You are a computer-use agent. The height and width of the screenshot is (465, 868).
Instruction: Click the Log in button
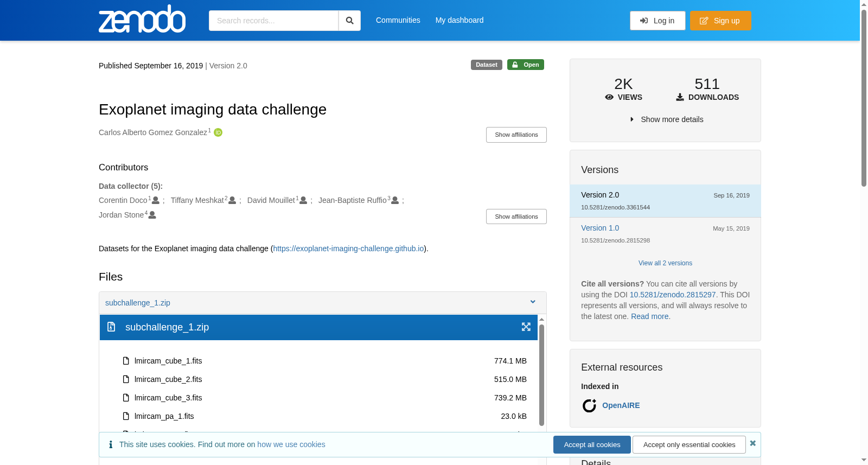click(658, 21)
